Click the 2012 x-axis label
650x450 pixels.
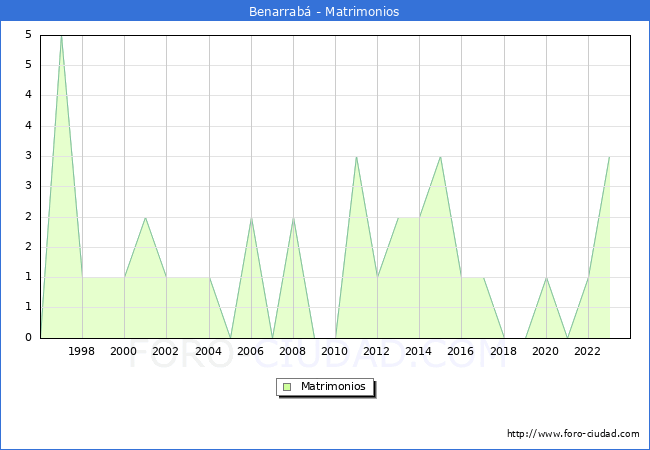pos(376,351)
